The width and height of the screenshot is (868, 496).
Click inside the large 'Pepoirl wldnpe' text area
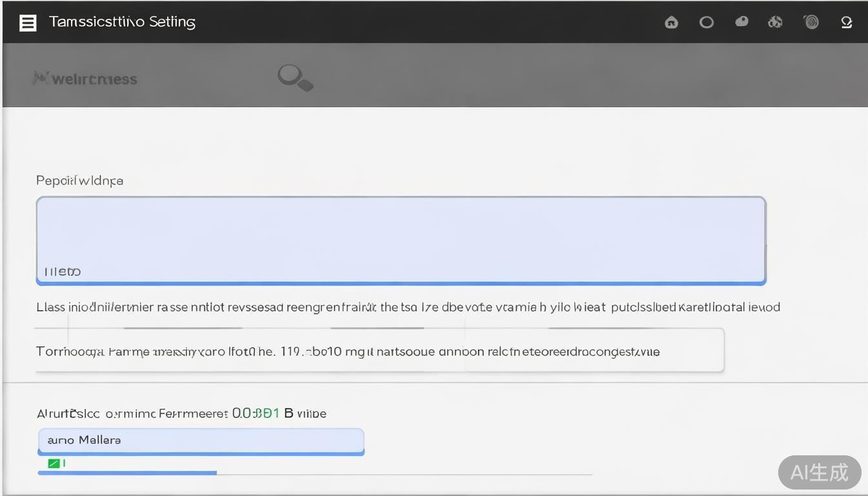(400, 232)
